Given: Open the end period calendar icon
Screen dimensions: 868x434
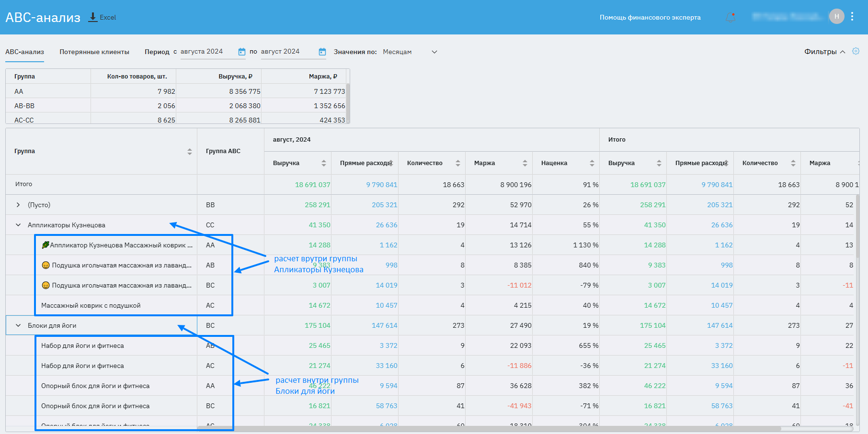Looking at the screenshot, I should click(322, 52).
